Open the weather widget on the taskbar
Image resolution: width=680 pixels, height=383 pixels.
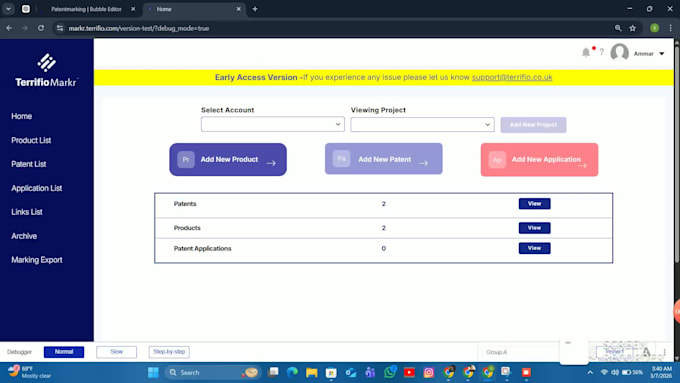[29, 372]
